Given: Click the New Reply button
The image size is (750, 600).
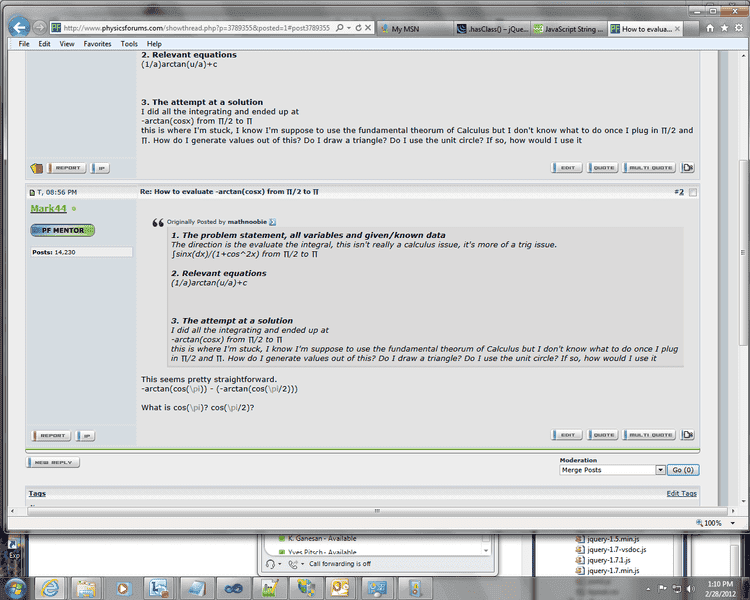Looking at the screenshot, I should (x=53, y=462).
